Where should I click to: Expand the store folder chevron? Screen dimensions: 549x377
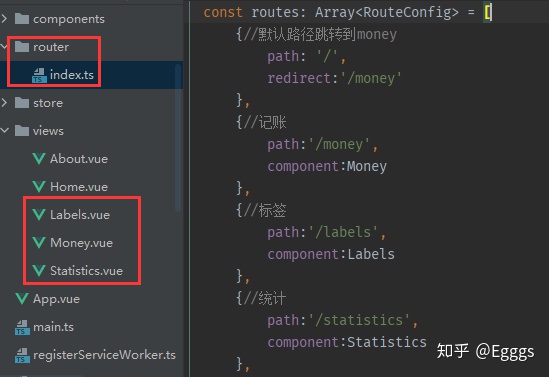[x=4, y=103]
